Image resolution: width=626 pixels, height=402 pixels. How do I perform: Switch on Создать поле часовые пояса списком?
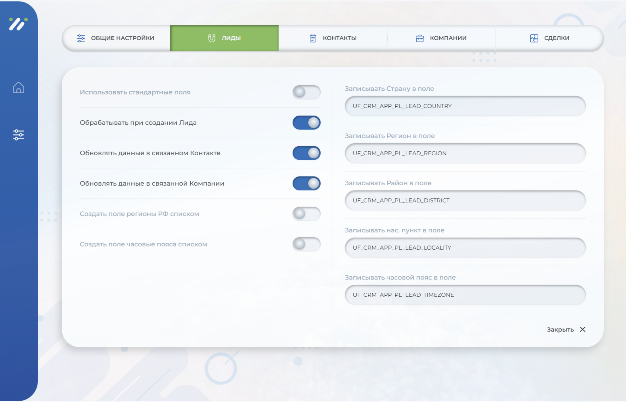click(x=306, y=243)
